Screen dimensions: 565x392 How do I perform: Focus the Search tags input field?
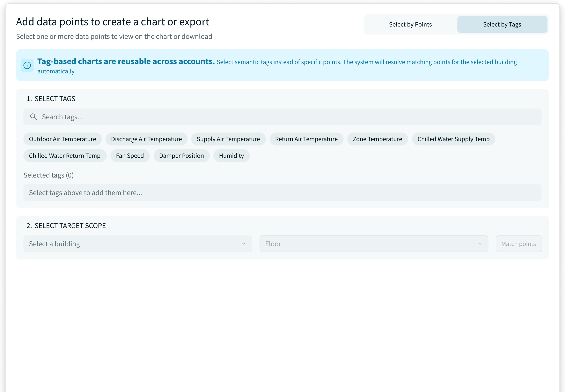coord(282,117)
